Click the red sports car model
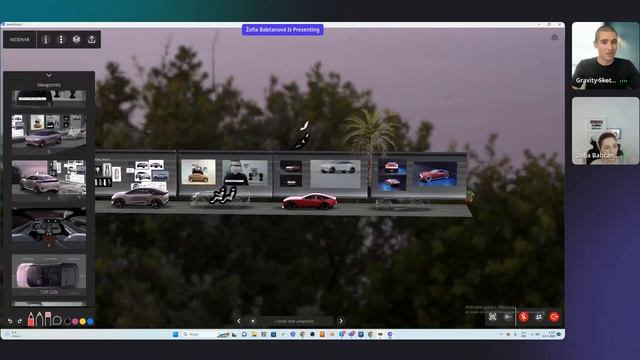The image size is (640, 360). (x=309, y=201)
